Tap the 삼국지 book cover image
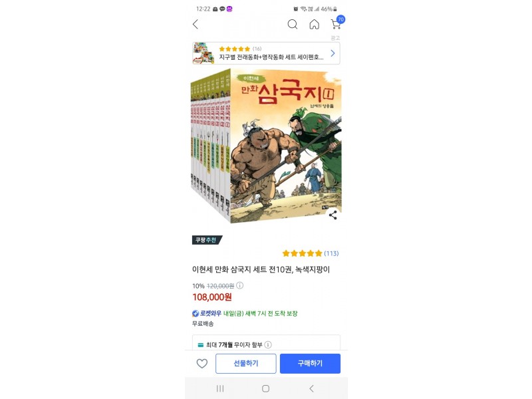 [x=266, y=146]
